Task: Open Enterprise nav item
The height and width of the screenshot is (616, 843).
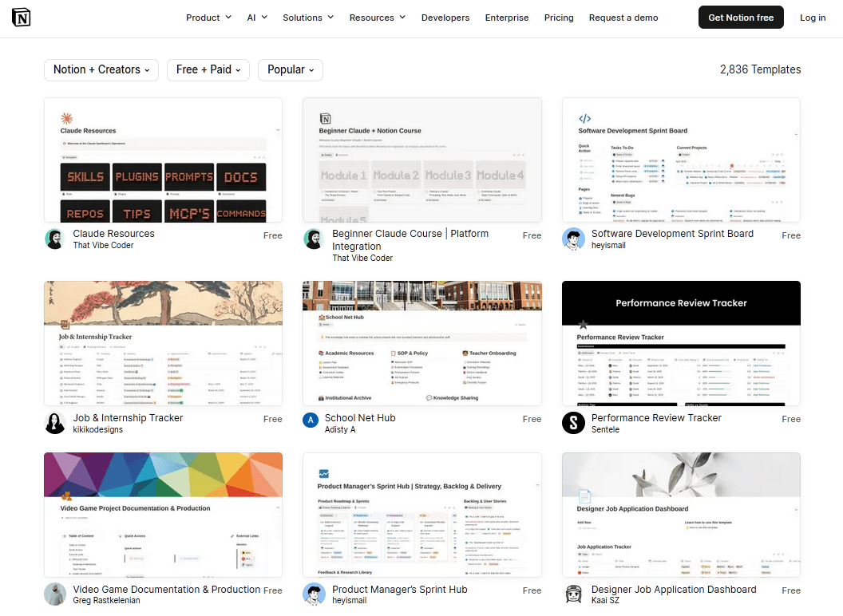Action: point(506,18)
